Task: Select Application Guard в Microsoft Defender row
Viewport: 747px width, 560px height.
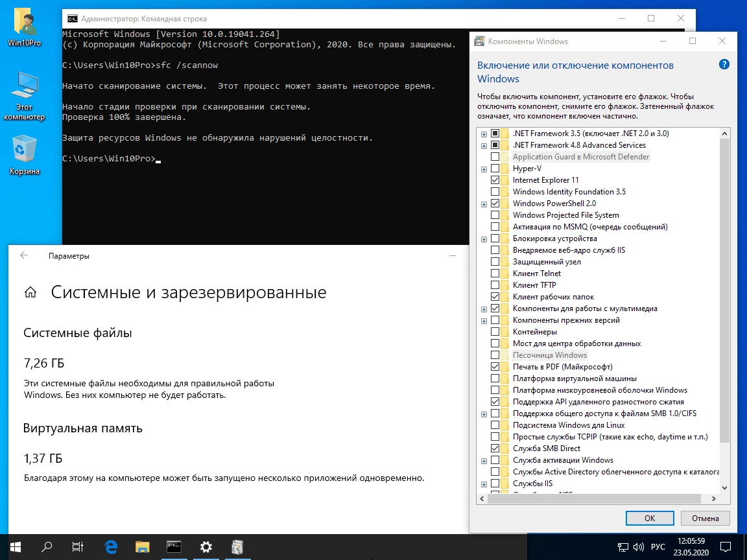Action: point(581,157)
